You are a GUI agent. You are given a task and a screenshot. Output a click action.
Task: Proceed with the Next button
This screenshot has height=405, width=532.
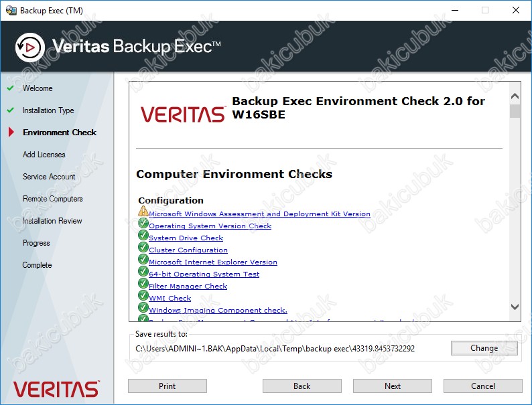tap(393, 386)
